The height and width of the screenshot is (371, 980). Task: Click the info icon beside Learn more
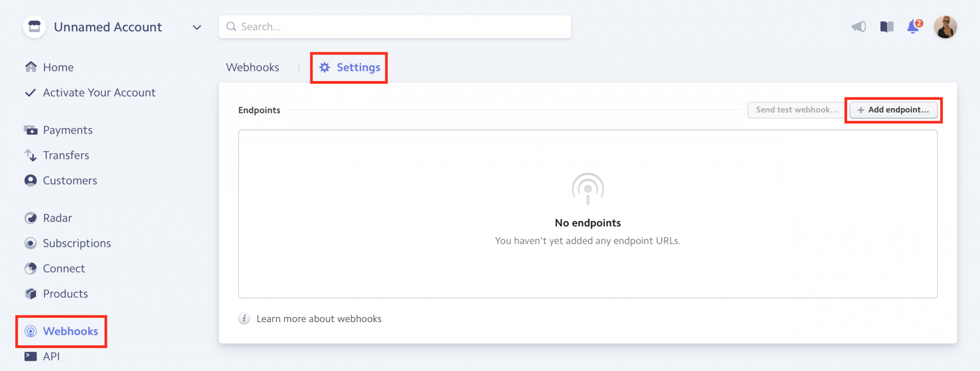tap(244, 319)
